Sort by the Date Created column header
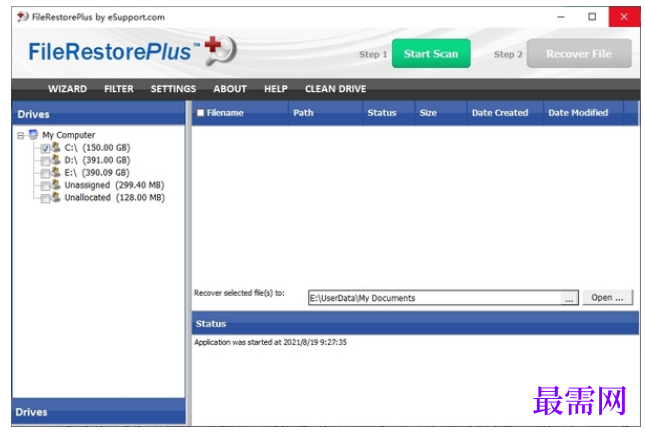The height and width of the screenshot is (432, 645). pyautogui.click(x=505, y=113)
